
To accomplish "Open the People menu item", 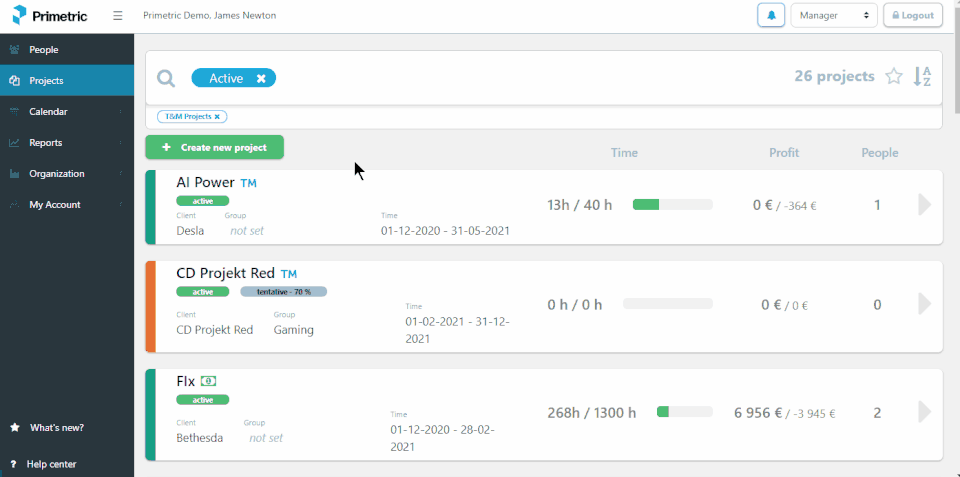I will pos(44,50).
